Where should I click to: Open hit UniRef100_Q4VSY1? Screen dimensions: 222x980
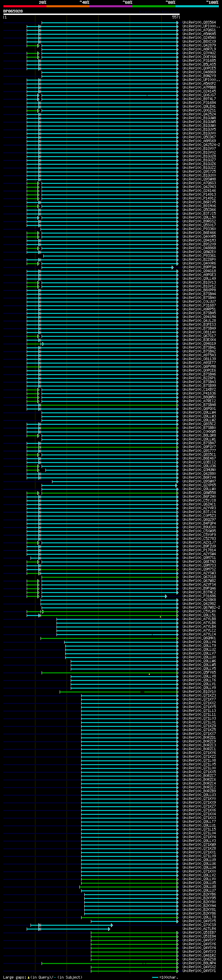[x=199, y=971]
